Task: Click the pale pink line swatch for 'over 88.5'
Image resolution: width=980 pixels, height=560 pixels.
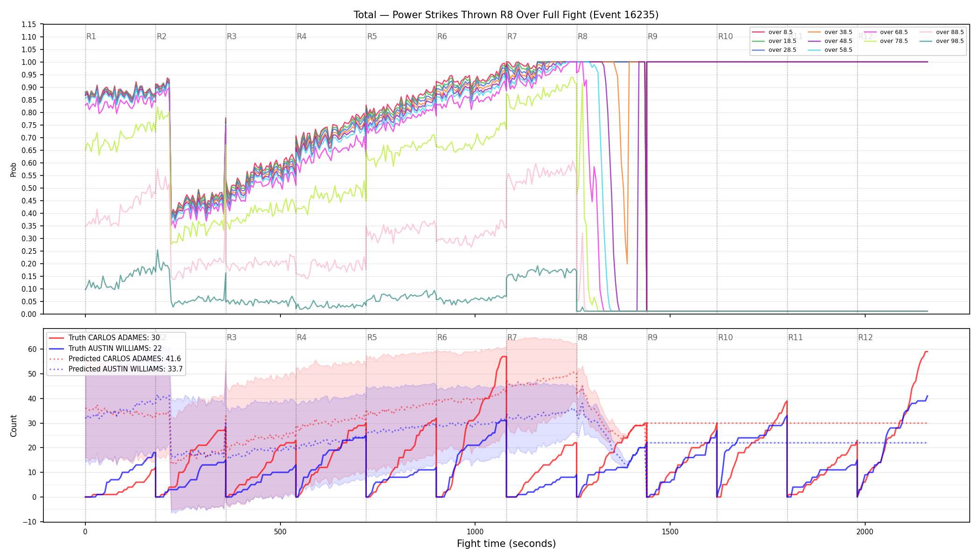Action: (x=926, y=32)
